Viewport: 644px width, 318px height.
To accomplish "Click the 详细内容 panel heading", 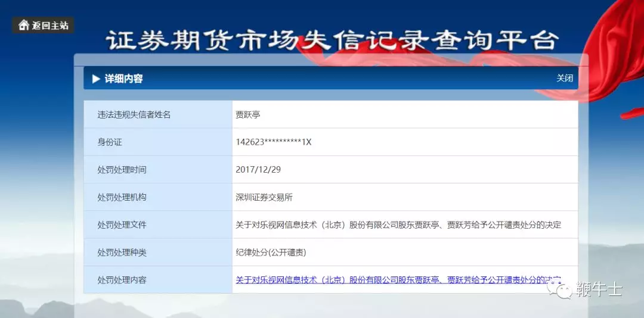I will (123, 79).
